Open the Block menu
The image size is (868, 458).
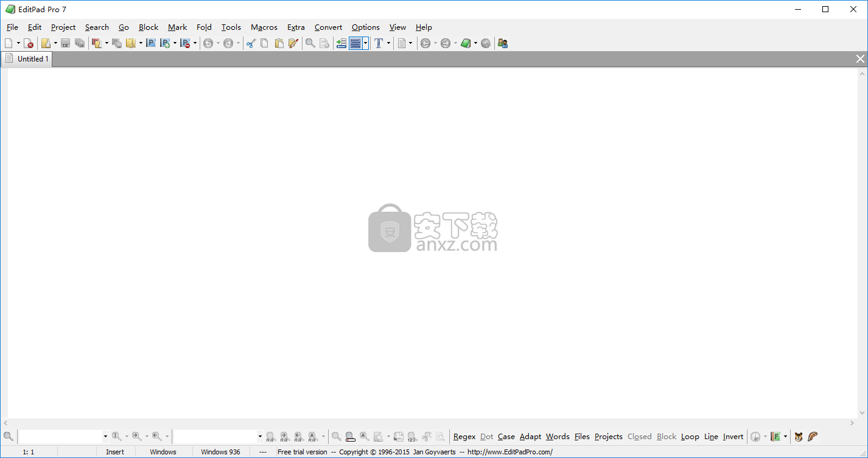149,27
